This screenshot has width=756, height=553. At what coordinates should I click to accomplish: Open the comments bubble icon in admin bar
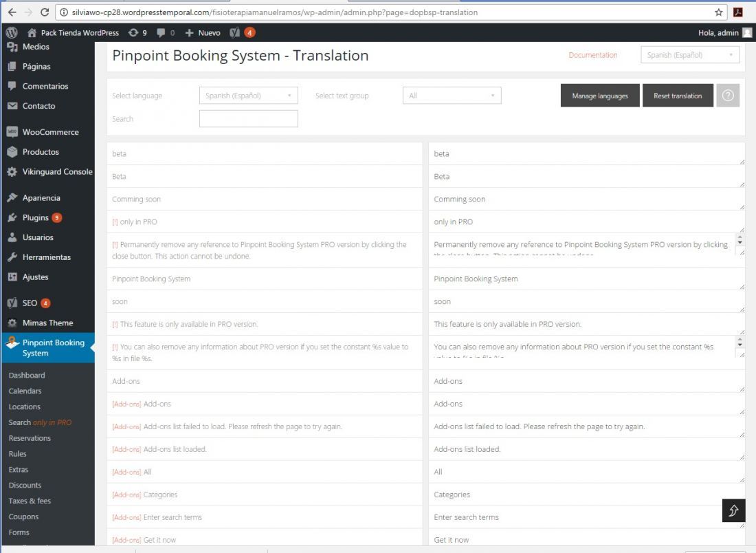(x=166, y=32)
